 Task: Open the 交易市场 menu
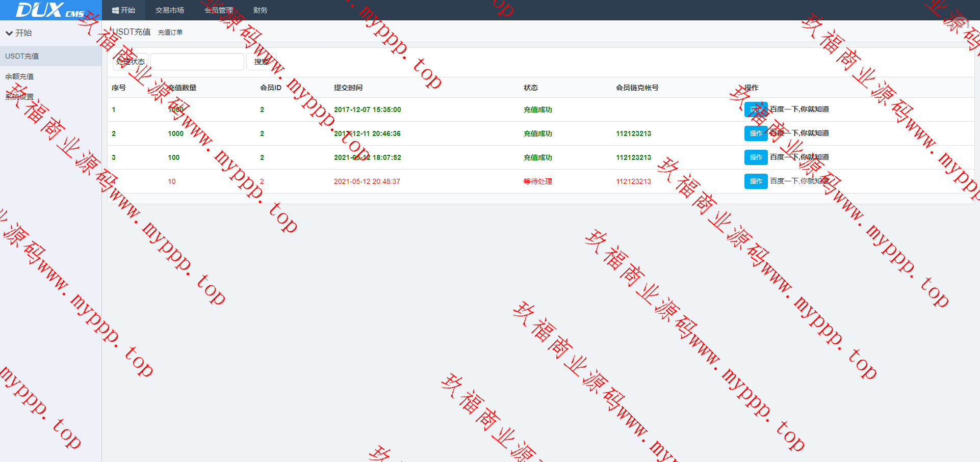(x=169, y=10)
